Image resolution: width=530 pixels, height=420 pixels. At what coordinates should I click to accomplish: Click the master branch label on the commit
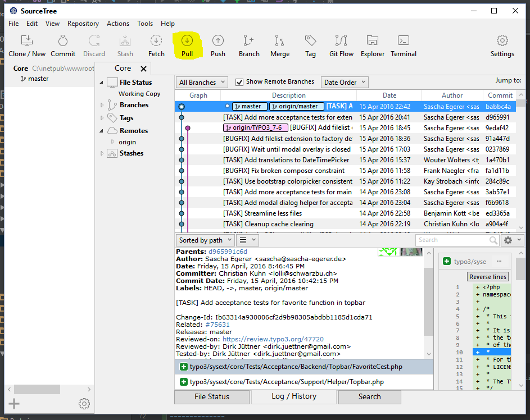coord(250,106)
